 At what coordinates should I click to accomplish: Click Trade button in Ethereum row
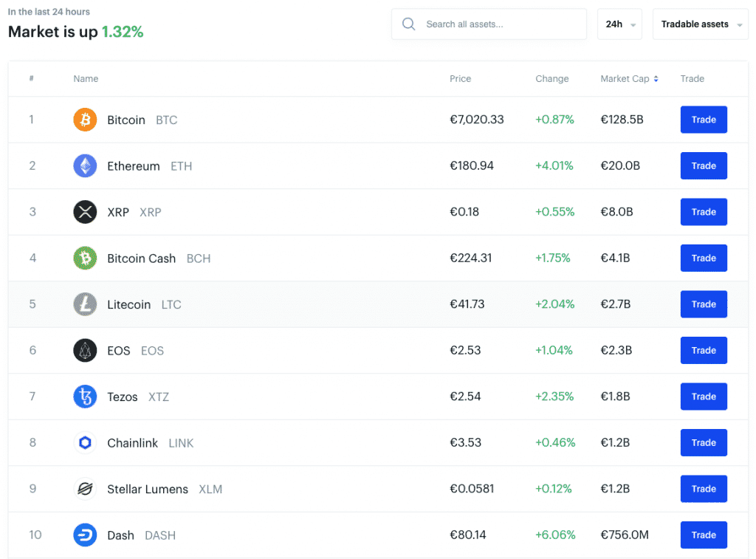coord(704,166)
